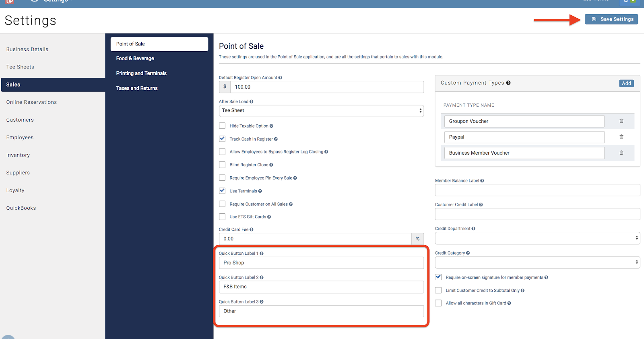
Task: Click the Default Register Open Amount field
Action: pyautogui.click(x=327, y=87)
